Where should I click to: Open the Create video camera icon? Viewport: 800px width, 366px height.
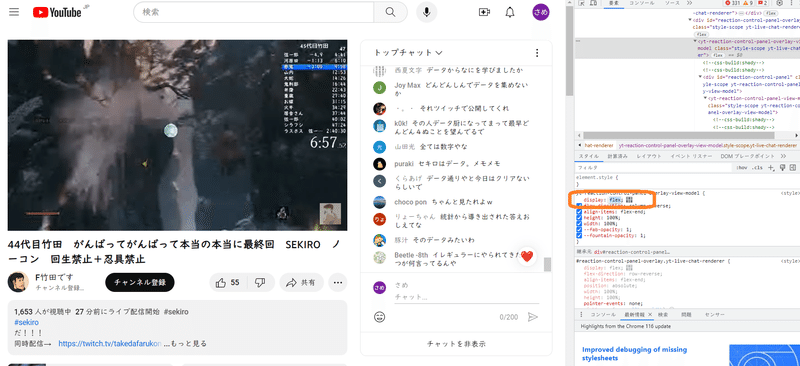[x=484, y=12]
